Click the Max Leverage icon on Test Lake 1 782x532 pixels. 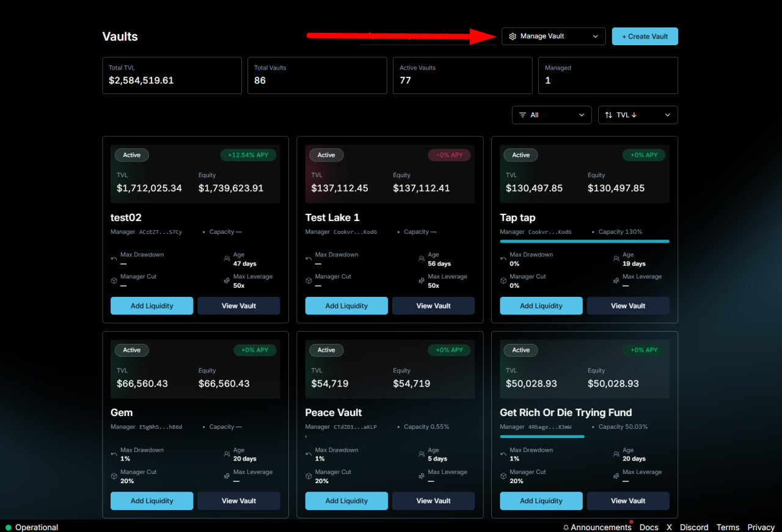(x=422, y=281)
